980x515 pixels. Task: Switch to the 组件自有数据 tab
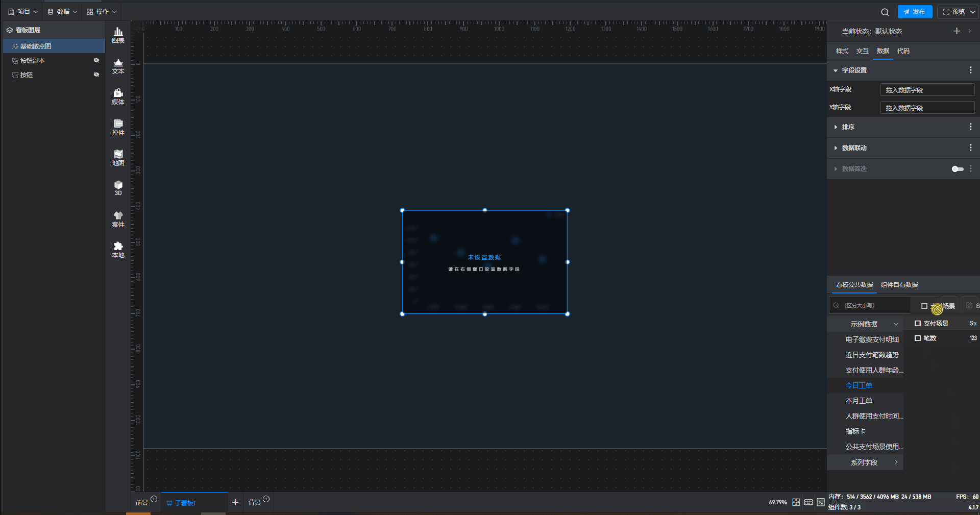tap(899, 285)
